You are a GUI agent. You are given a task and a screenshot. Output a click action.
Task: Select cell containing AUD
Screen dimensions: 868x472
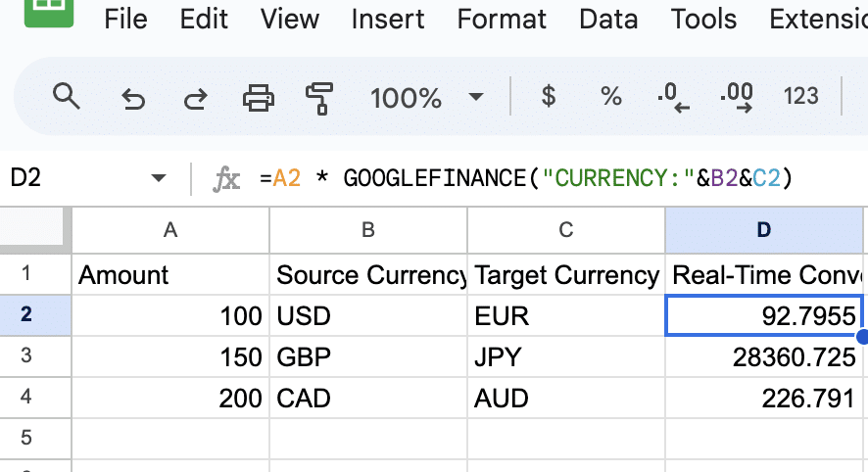tap(565, 398)
